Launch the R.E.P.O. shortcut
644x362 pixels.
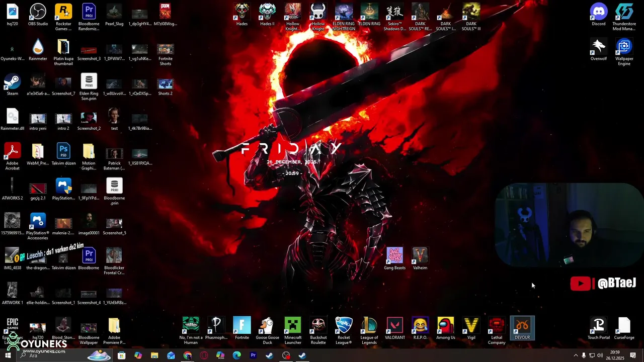point(420,328)
